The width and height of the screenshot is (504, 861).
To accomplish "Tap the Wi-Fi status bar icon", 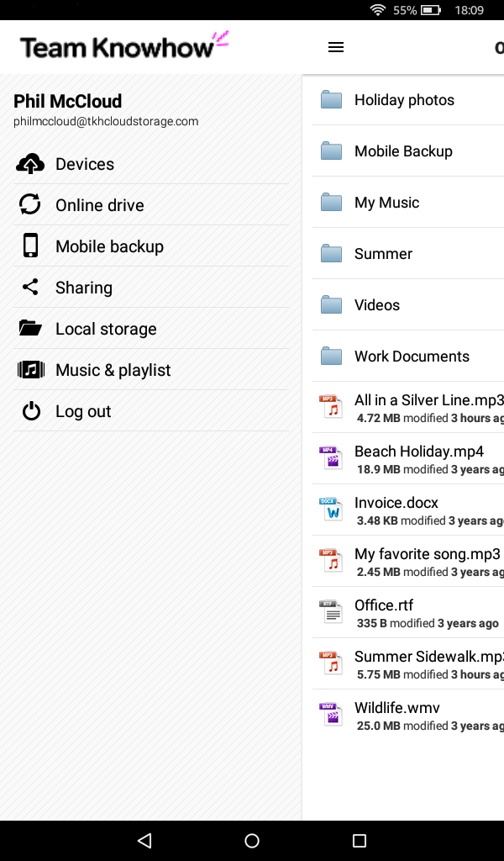I will click(377, 10).
